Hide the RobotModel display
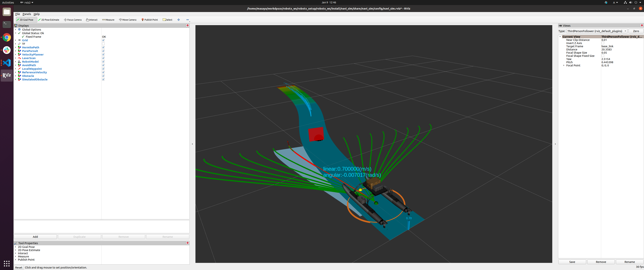The width and height of the screenshot is (644, 270). tap(103, 62)
